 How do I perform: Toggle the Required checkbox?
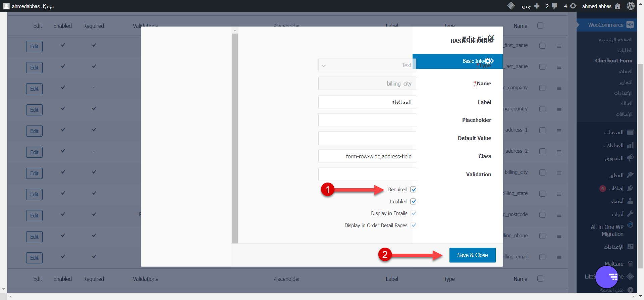click(x=414, y=190)
